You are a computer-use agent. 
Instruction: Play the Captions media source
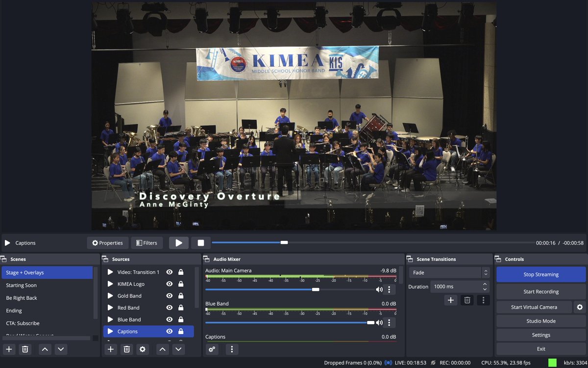tap(179, 243)
